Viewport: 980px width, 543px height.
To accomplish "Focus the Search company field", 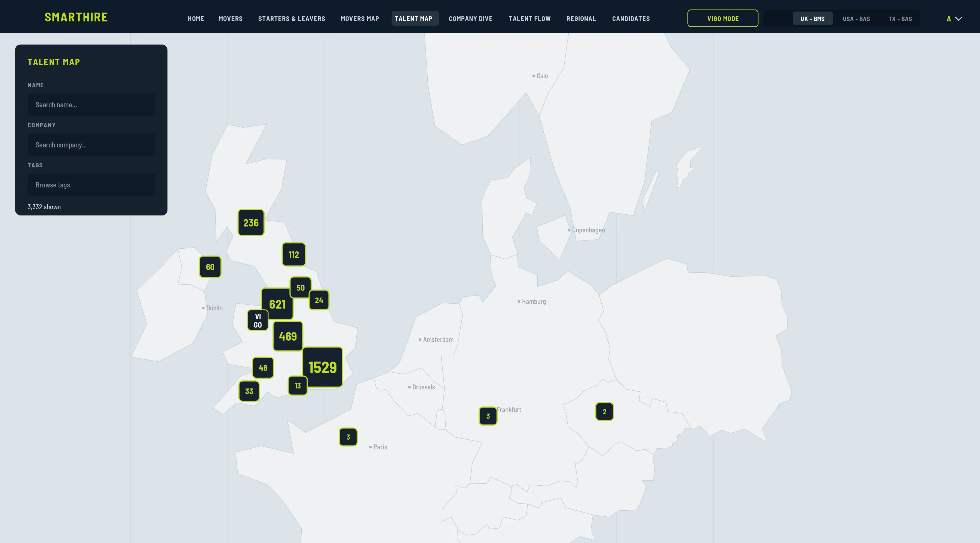I will click(91, 145).
